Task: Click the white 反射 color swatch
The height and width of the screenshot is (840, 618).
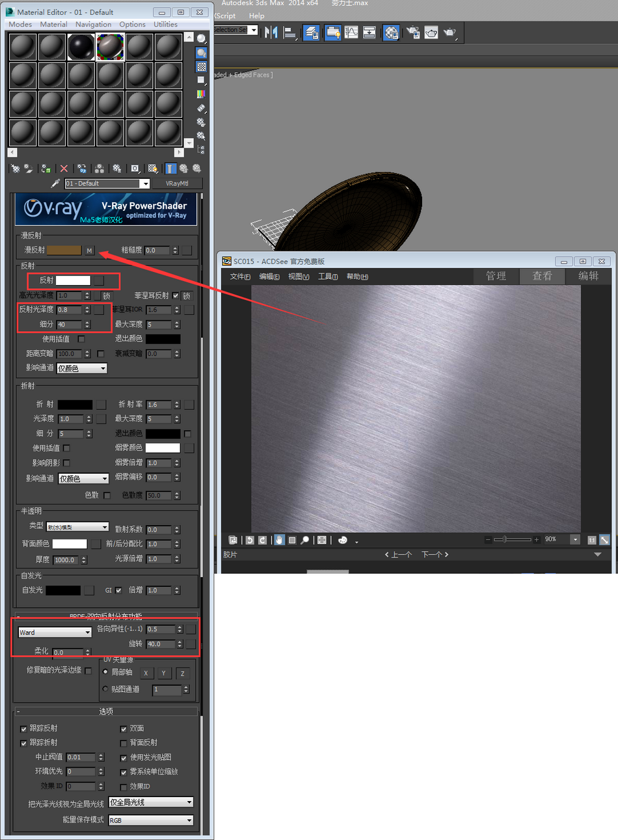Action: pos(73,280)
